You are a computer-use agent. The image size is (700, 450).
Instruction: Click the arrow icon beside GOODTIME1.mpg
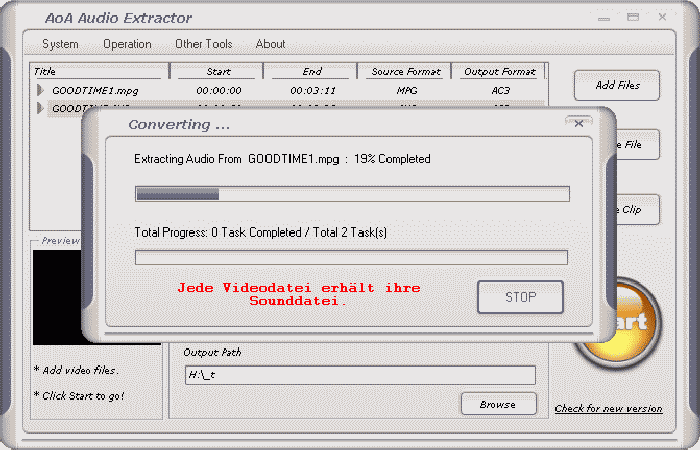coord(40,90)
